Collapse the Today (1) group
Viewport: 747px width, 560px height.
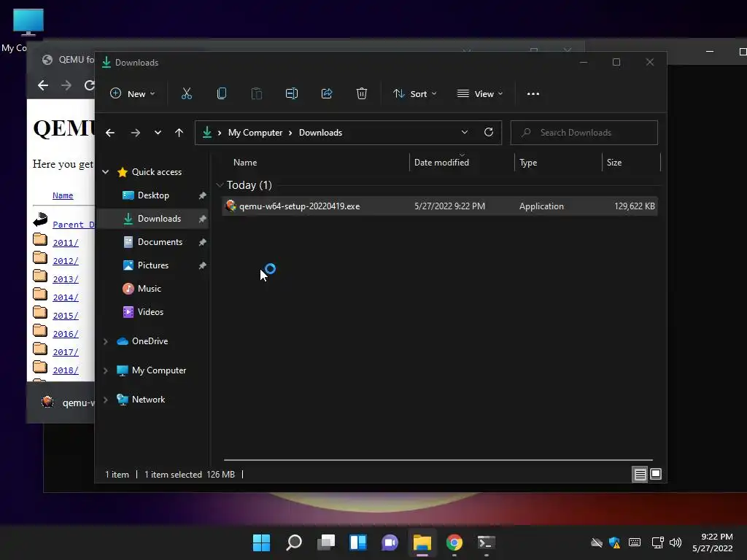(x=220, y=184)
